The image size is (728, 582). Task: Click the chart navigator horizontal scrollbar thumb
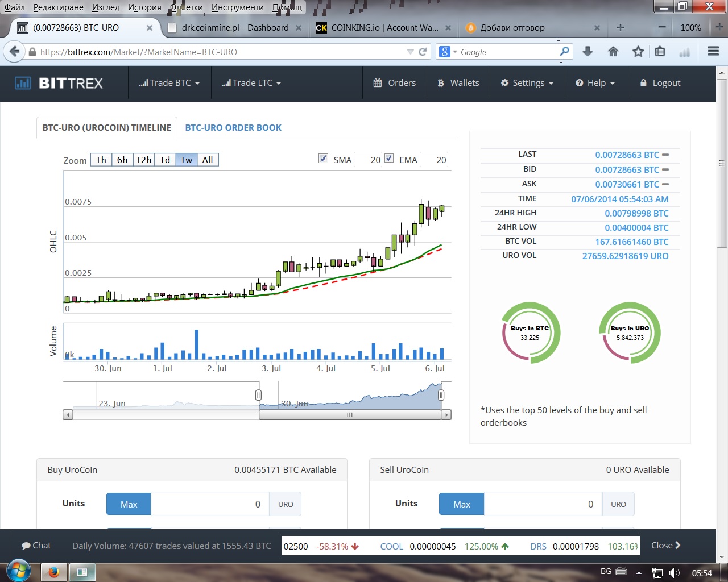click(x=350, y=415)
